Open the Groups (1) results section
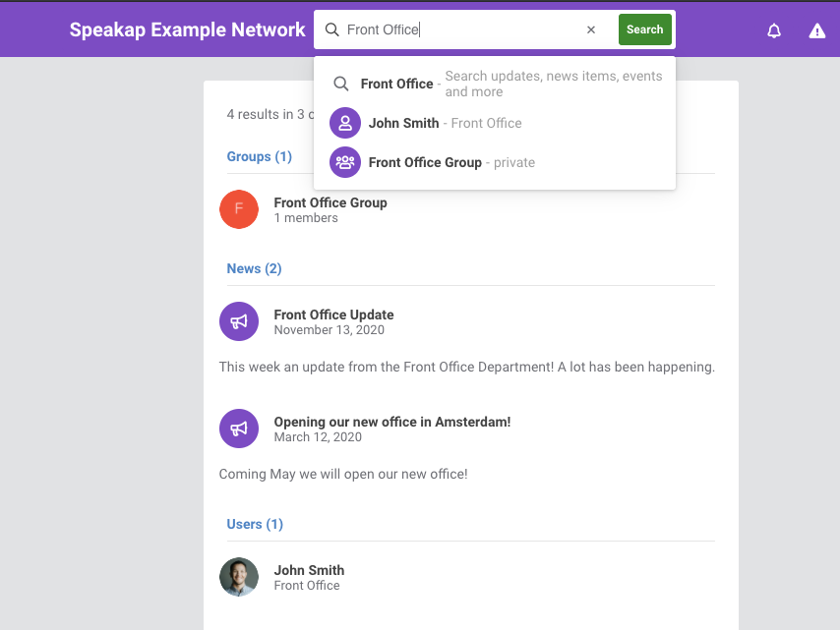Image resolution: width=840 pixels, height=630 pixels. [260, 156]
